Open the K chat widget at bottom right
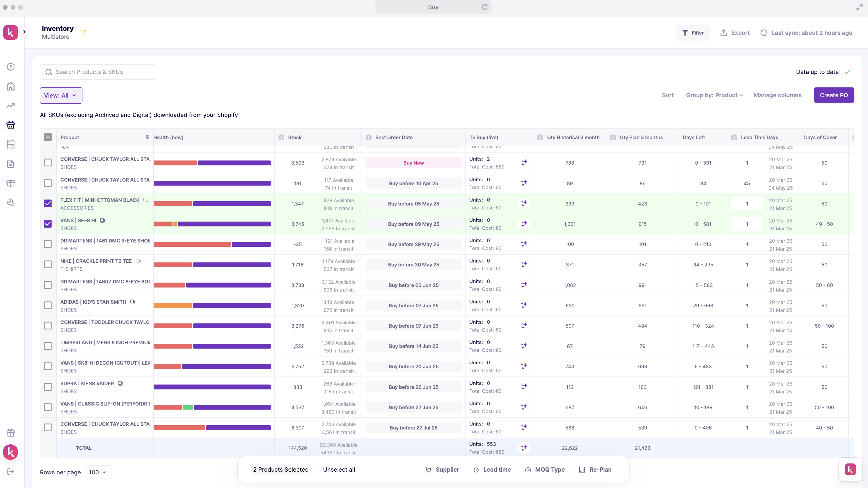 pyautogui.click(x=850, y=469)
